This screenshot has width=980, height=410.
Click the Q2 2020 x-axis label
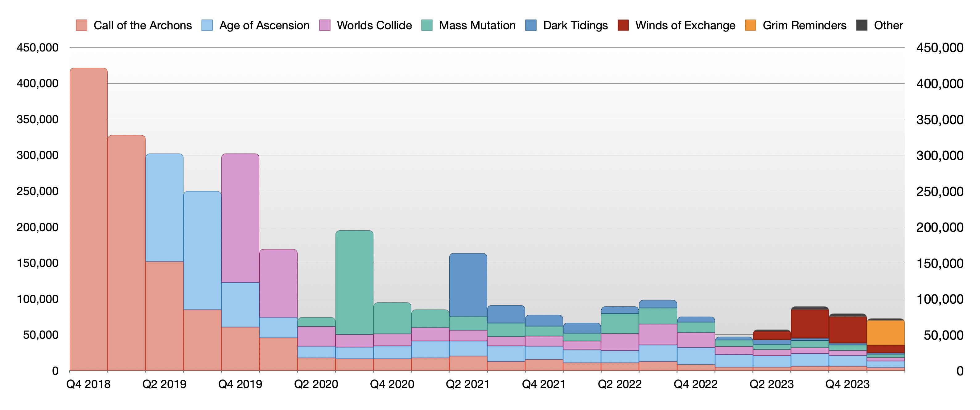pos(316,384)
